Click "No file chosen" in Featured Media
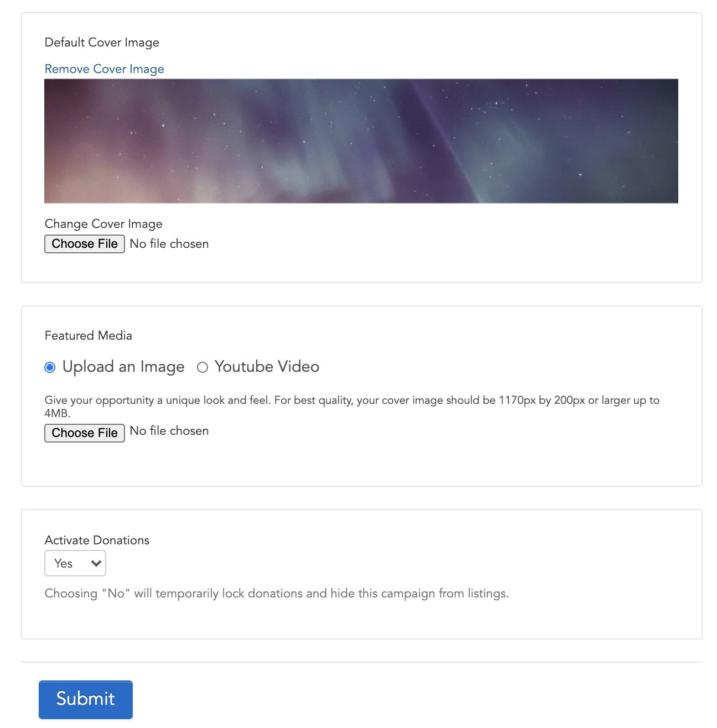Image resolution: width=717 pixels, height=728 pixels. point(169,431)
